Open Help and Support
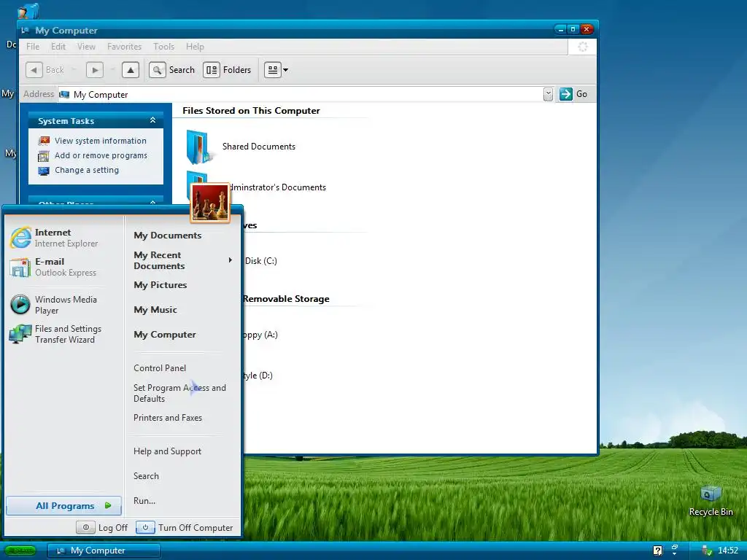747x560 pixels. click(167, 451)
